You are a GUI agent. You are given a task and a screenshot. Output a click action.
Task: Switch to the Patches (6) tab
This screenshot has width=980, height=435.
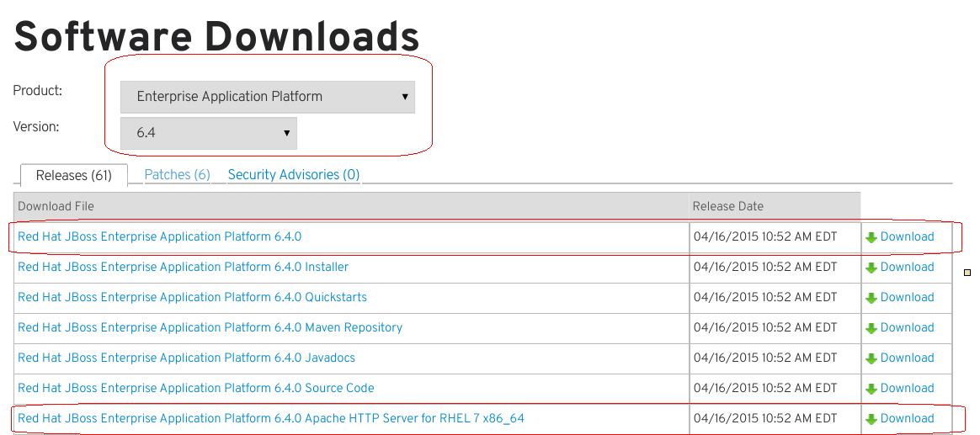coord(178,175)
